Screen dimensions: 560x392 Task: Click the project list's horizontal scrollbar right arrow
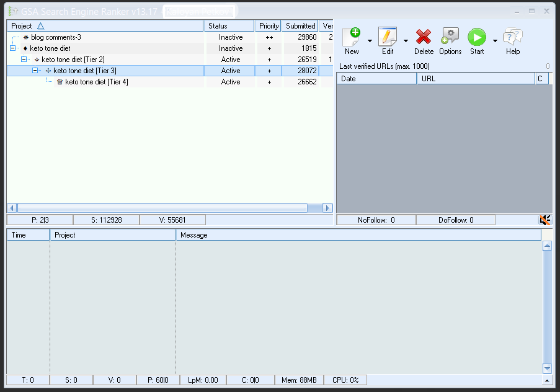click(x=327, y=208)
